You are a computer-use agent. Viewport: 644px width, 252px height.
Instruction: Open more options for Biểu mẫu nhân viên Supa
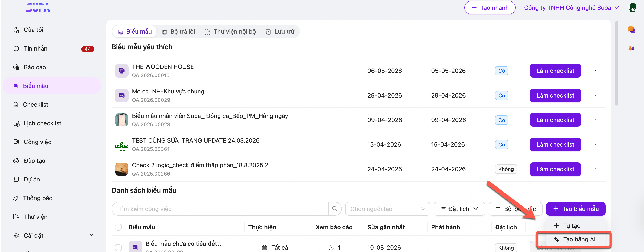pos(595,120)
